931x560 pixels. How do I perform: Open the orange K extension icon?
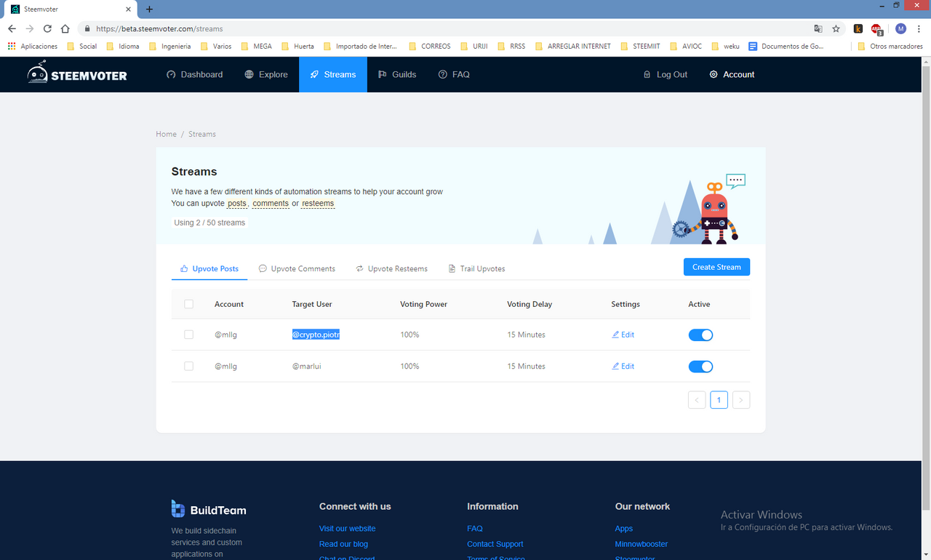pyautogui.click(x=858, y=29)
